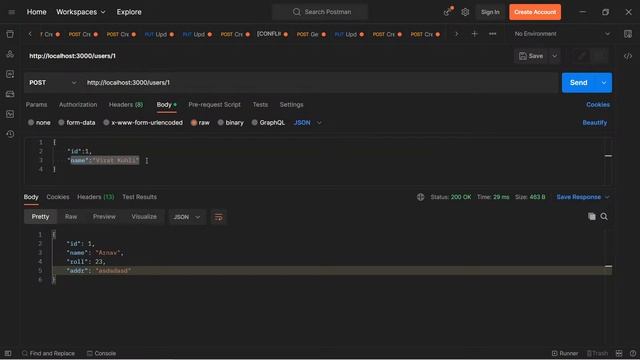Select the raw body type
This screenshot has height=360, width=640.
click(x=200, y=122)
